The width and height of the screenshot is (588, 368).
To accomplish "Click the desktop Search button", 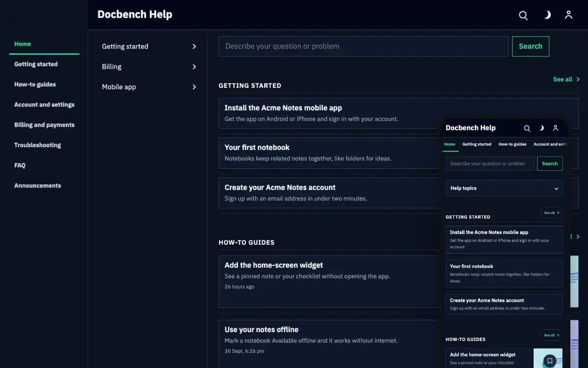I will tap(531, 47).
